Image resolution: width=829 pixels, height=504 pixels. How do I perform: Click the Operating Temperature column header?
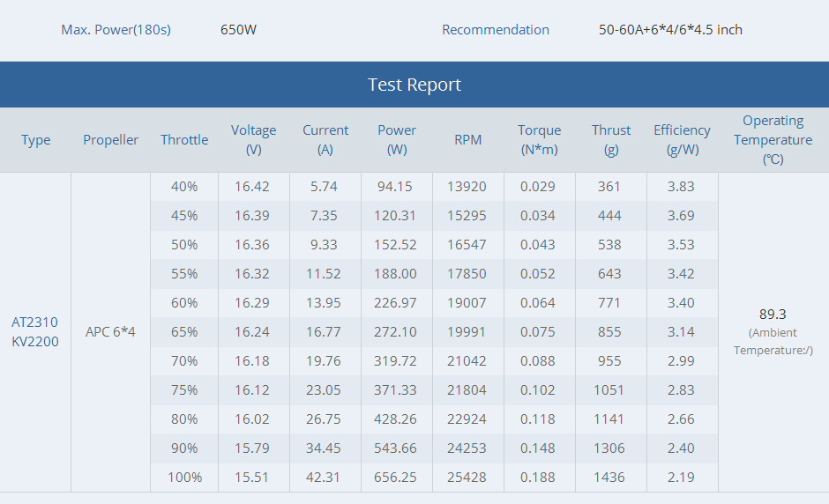[773, 140]
